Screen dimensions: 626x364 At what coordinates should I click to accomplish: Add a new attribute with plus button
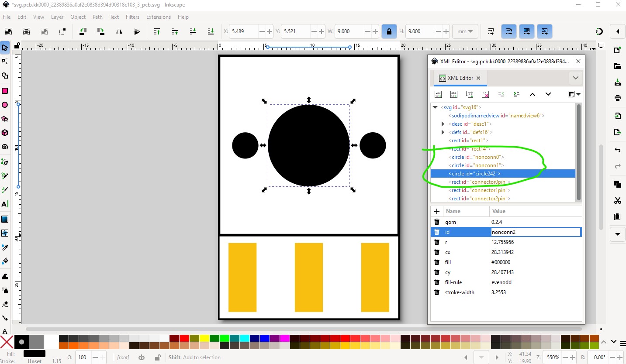pos(437,211)
